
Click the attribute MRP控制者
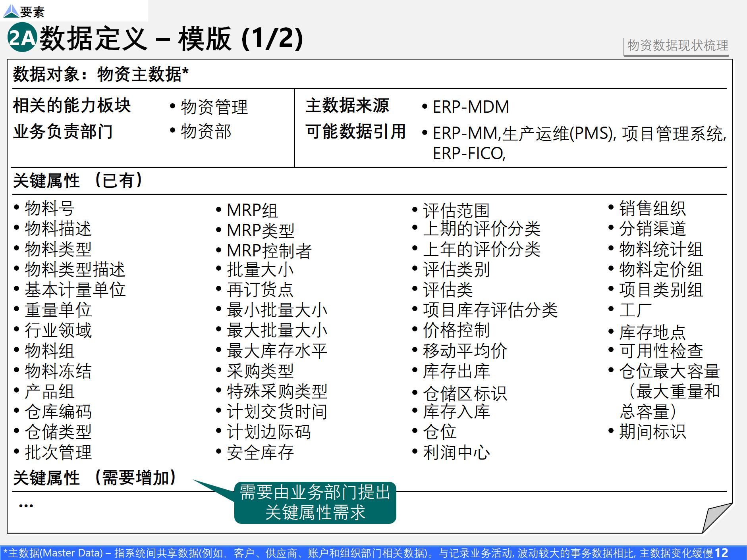[x=269, y=251]
